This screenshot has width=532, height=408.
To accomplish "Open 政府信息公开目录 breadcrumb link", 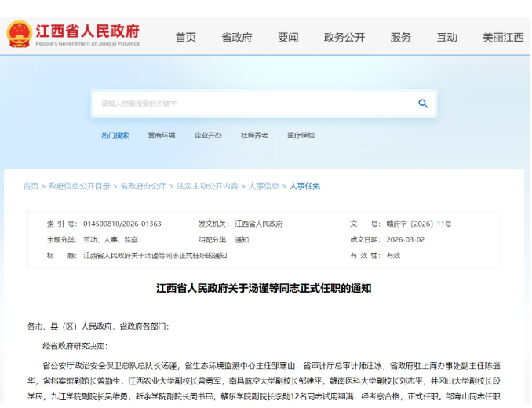I will pos(79,186).
